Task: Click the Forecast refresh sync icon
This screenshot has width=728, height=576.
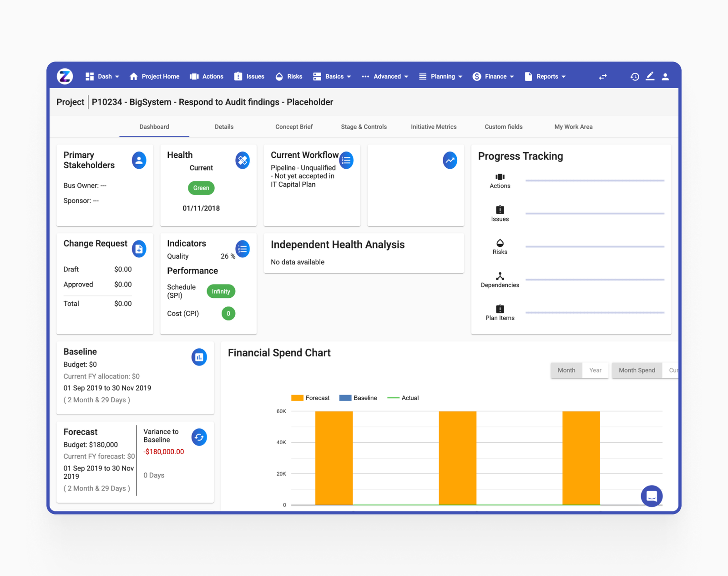Action: tap(199, 437)
